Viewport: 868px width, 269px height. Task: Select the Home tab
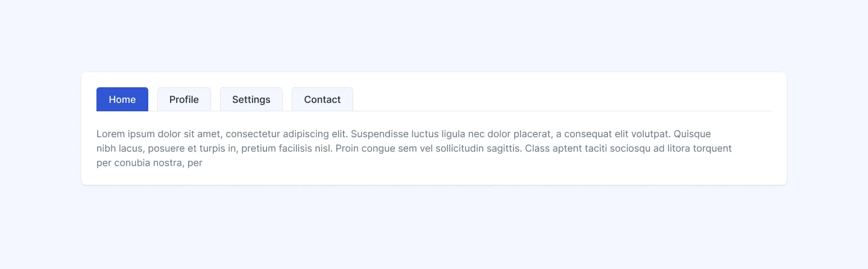point(122,99)
